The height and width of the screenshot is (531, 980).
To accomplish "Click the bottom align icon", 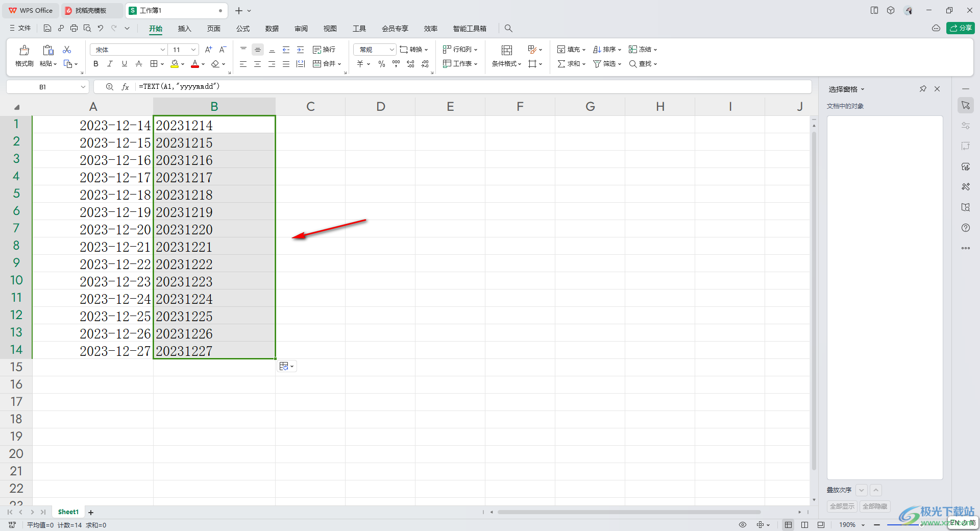I will (x=272, y=50).
